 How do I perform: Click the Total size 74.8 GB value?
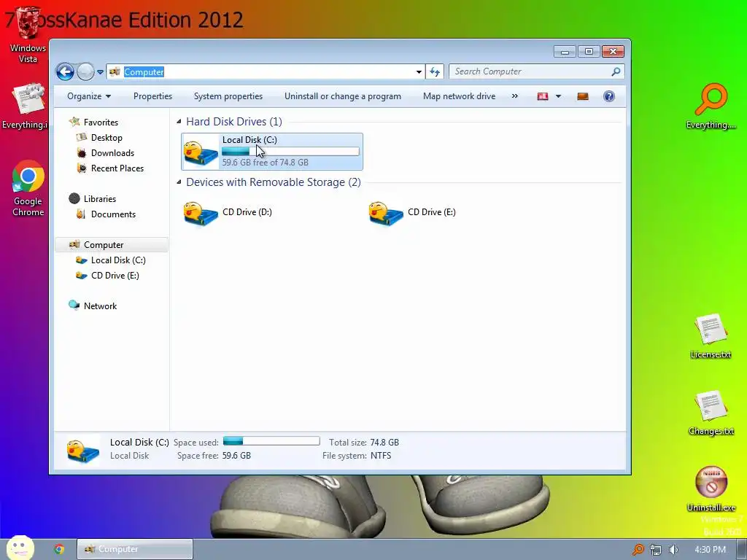384,443
